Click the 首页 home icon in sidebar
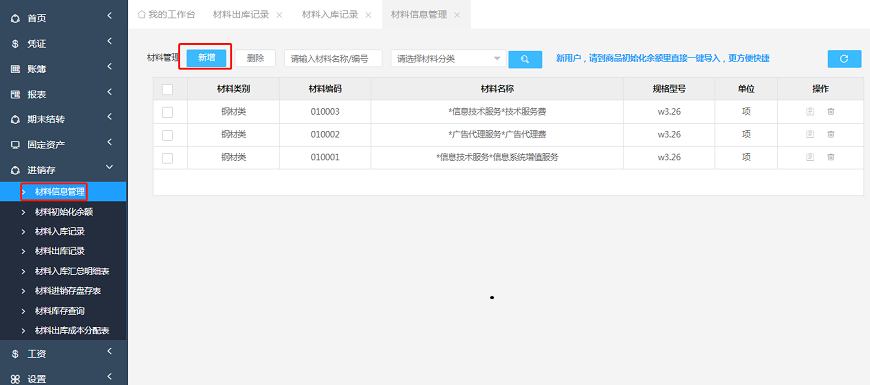870x385 pixels. (x=16, y=18)
